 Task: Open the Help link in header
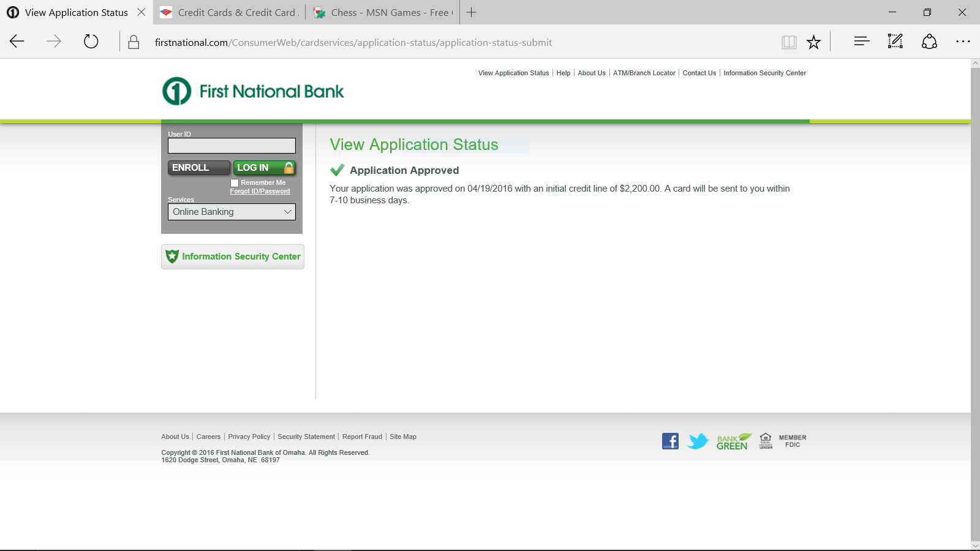[x=563, y=73]
